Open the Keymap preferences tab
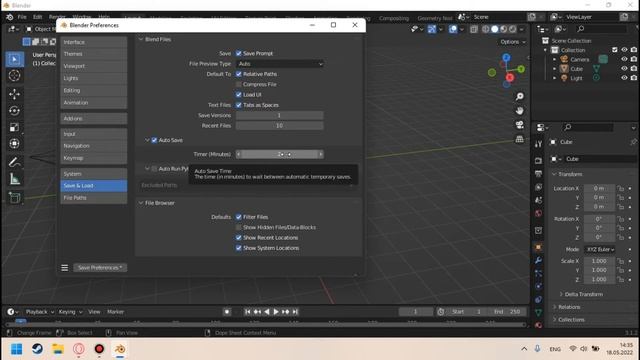The height and width of the screenshot is (360, 640). (94, 158)
